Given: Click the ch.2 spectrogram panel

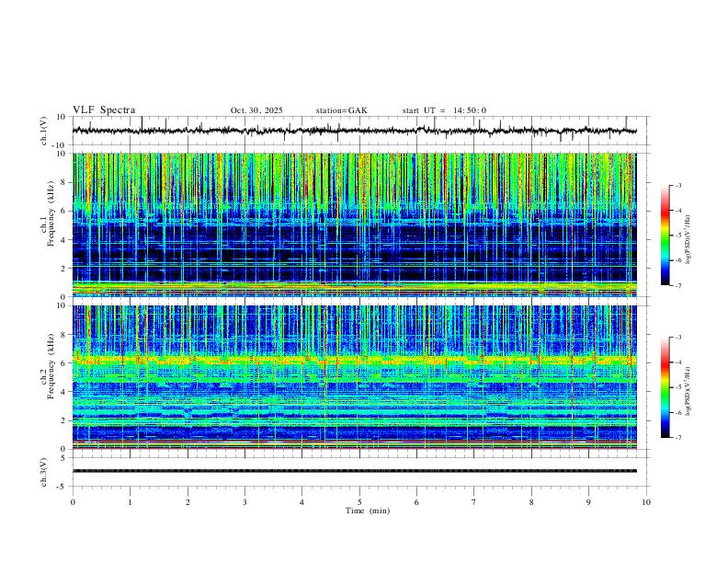Looking at the screenshot, I should pyautogui.click(x=354, y=377).
